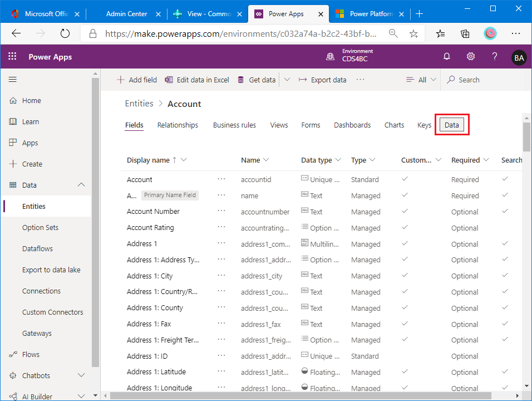Open the BA account avatar
The height and width of the screenshot is (401, 532).
click(x=519, y=58)
